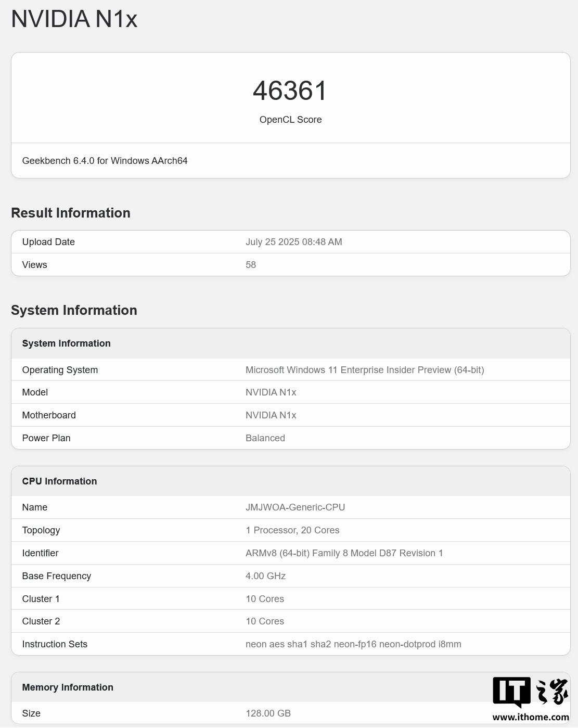The width and height of the screenshot is (578, 728).
Task: Click the Result Information heading
Action: pyautogui.click(x=71, y=213)
